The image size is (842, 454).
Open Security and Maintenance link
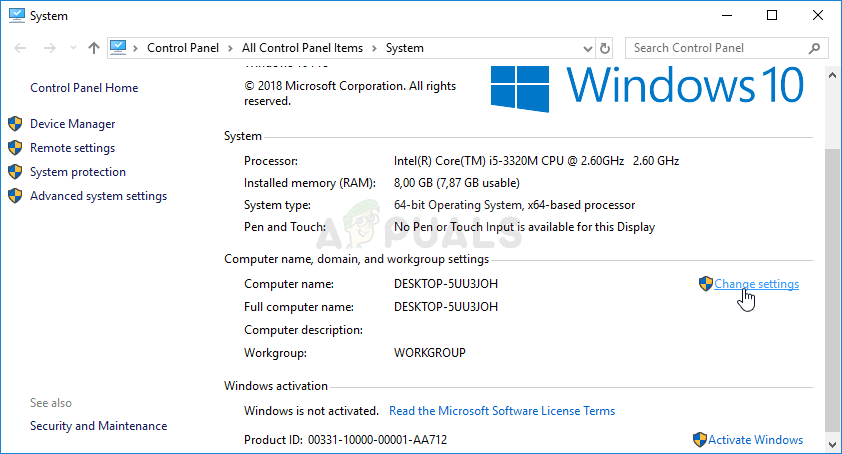pyautogui.click(x=98, y=426)
